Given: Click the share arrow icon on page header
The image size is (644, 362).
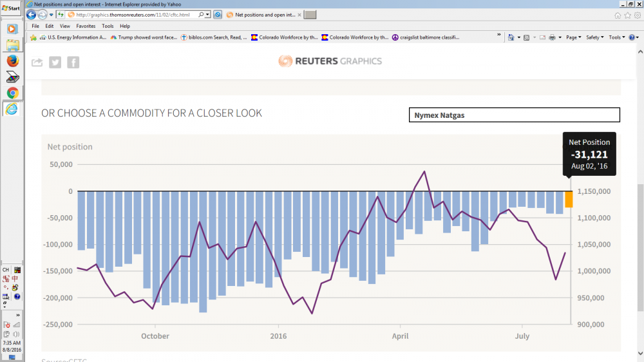Looking at the screenshot, I should (37, 62).
